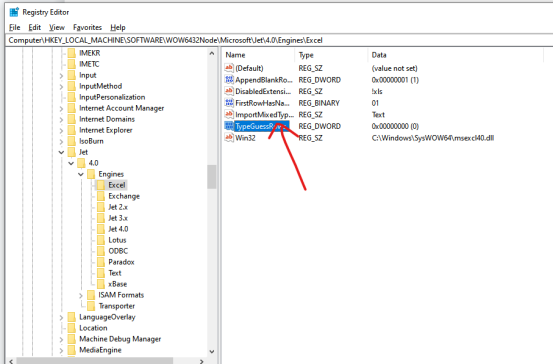The height and width of the screenshot is (364, 554).
Task: Expand the Internet Domains key
Action: tap(61, 119)
